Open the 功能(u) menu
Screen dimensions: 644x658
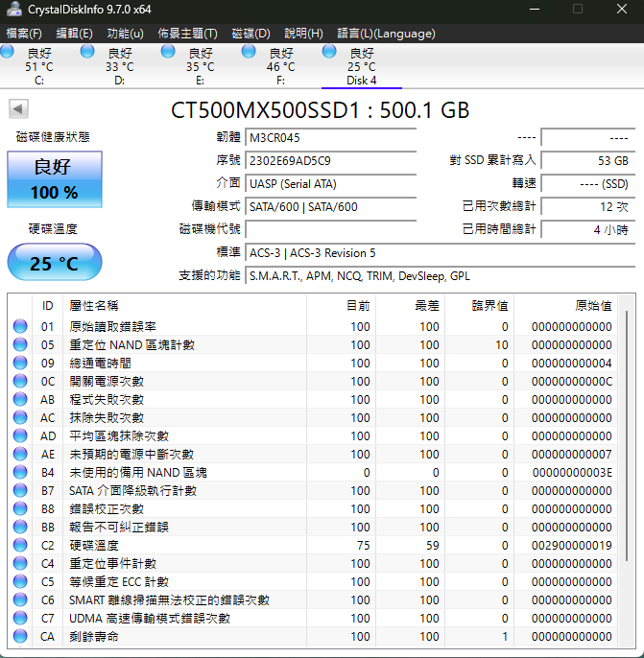(x=125, y=34)
